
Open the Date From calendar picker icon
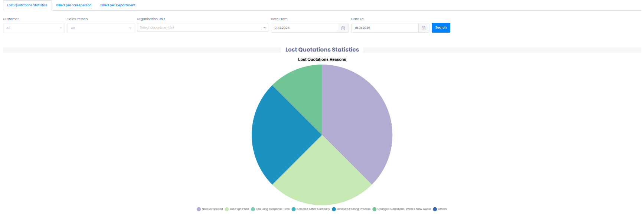point(343,28)
